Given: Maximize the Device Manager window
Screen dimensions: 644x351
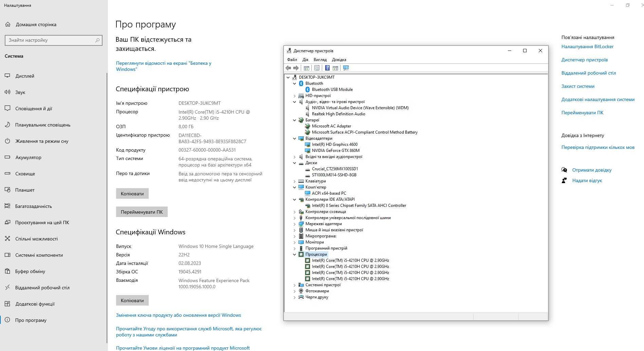Looking at the screenshot, I should coord(525,51).
